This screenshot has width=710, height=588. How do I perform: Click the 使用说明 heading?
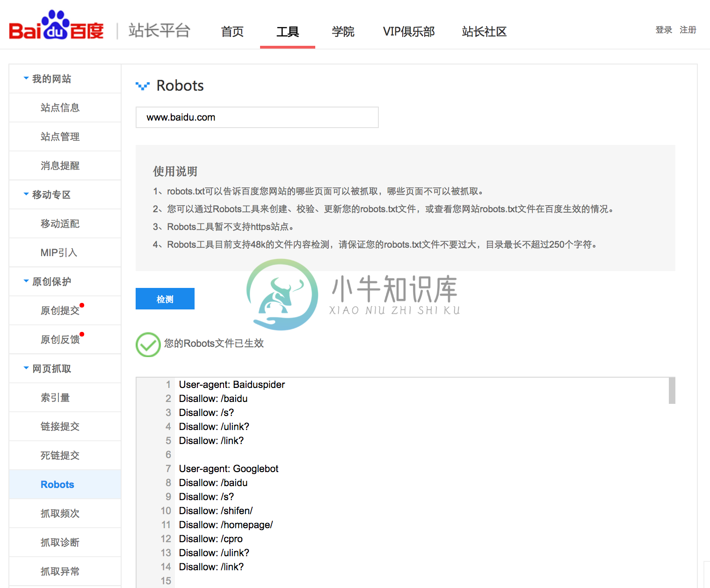pos(175,172)
